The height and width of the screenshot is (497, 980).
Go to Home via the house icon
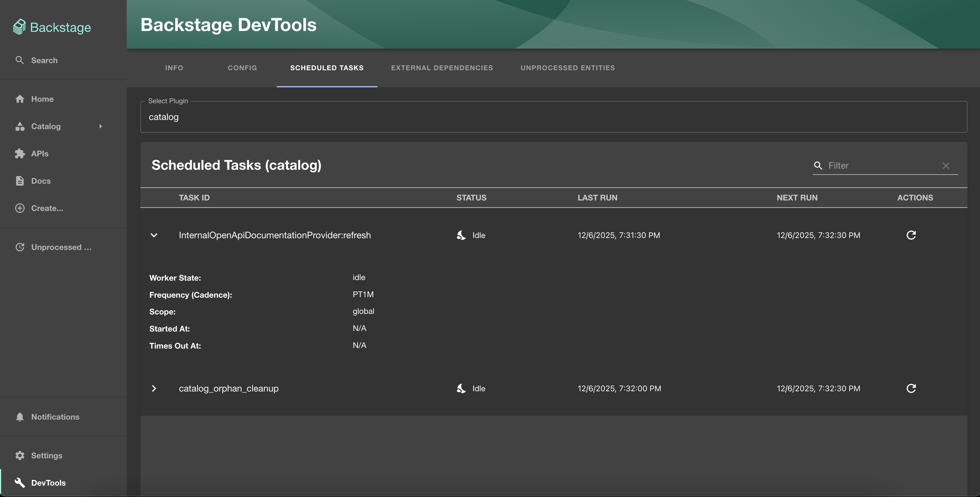[x=20, y=99]
